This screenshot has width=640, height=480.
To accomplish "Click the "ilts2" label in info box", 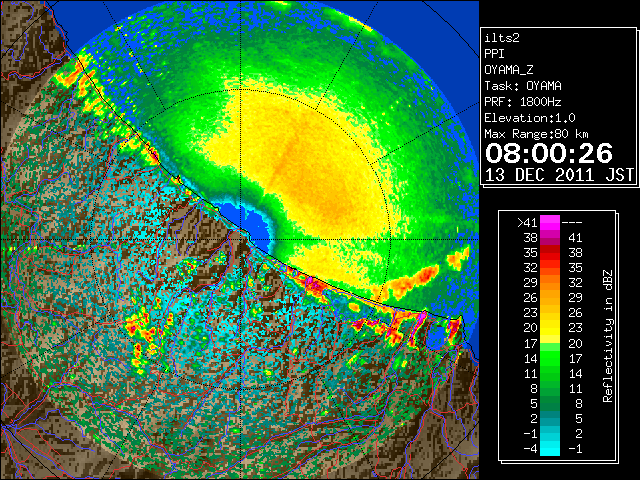I will (502, 38).
